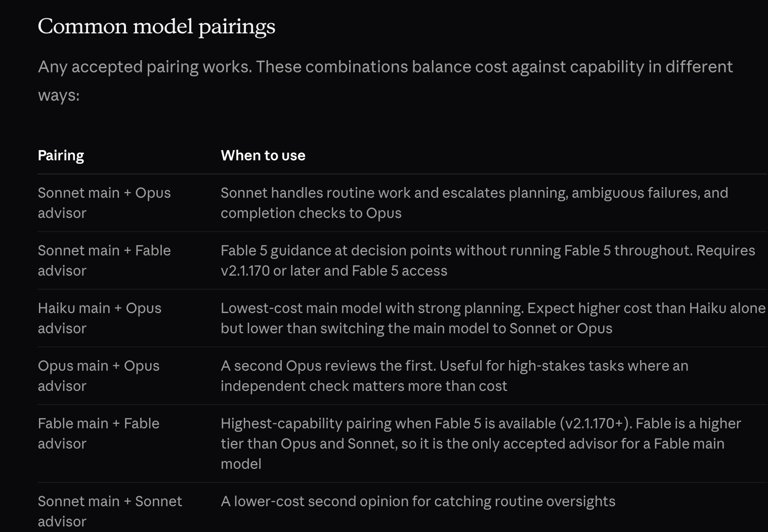
Task: Click the 'When to use' column header
Action: [x=263, y=155]
